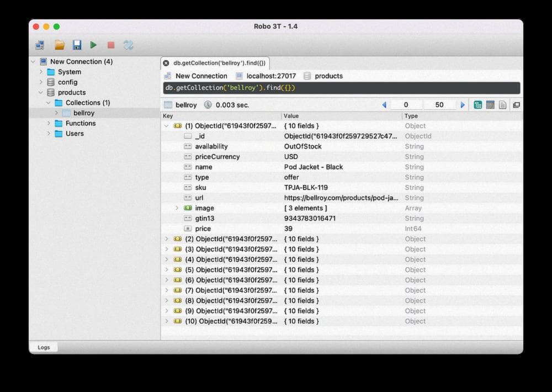The height and width of the screenshot is (392, 552).
Task: Click the 'Pod Jacket - Black' name value
Action: (314, 167)
